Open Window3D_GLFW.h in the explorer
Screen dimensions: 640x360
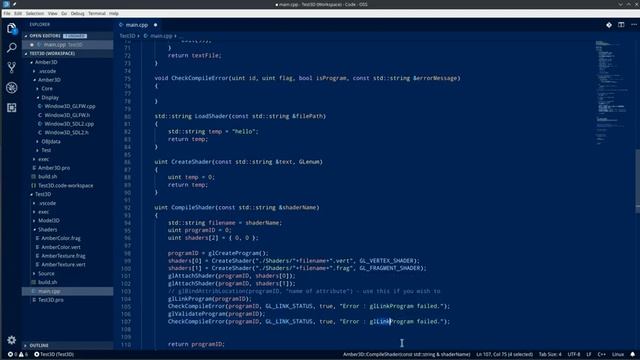pos(67,115)
